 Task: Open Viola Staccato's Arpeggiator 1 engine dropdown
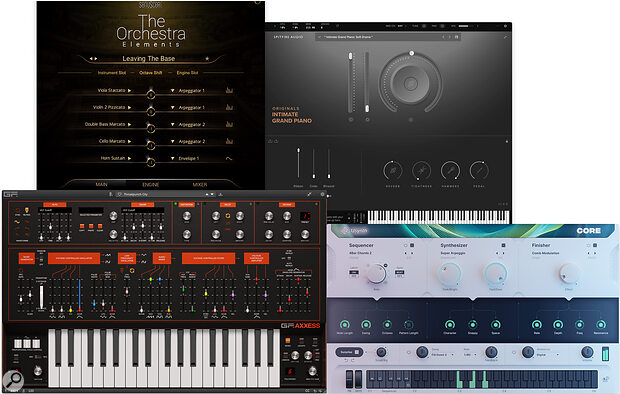188,91
